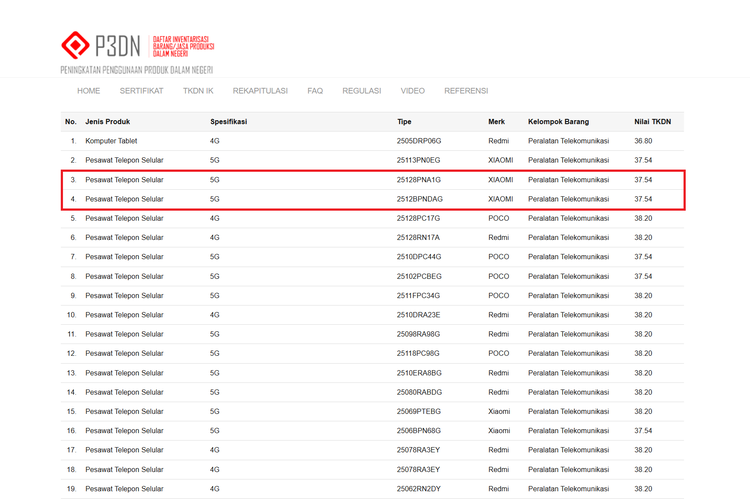Image resolution: width=750 pixels, height=500 pixels.
Task: Open the VIDEO menu
Action: 412,91
